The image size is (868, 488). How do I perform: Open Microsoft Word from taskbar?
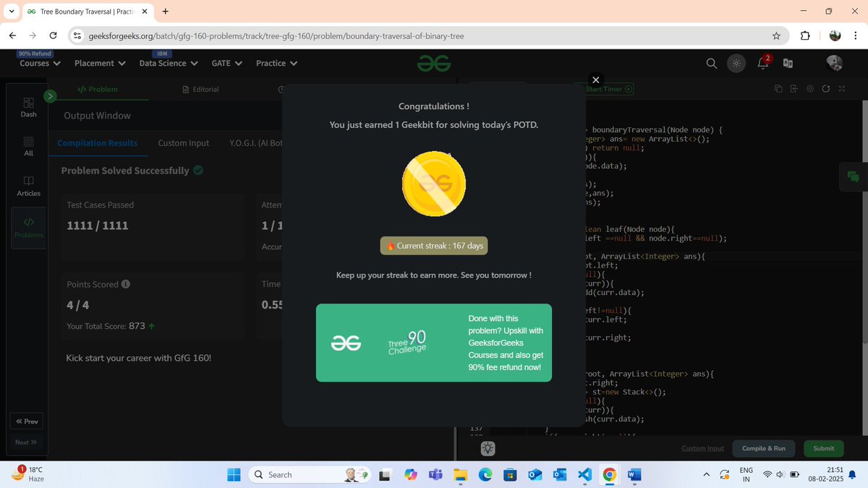634,474
